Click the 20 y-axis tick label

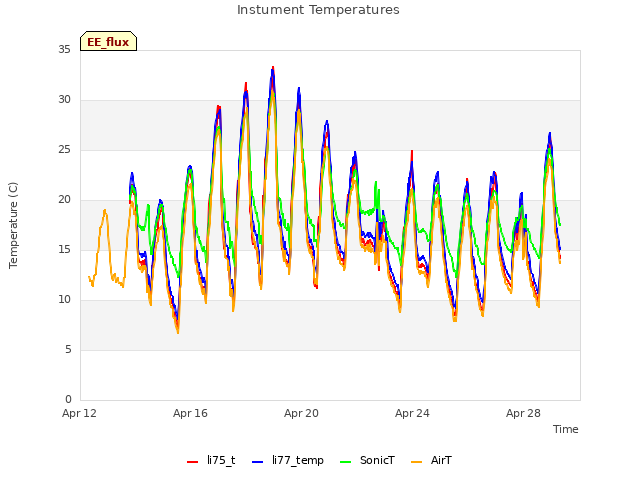[x=64, y=200]
